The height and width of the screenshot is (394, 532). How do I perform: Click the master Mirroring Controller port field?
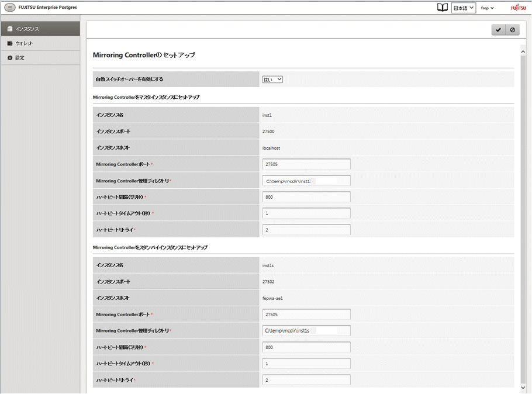pyautogui.click(x=306, y=164)
